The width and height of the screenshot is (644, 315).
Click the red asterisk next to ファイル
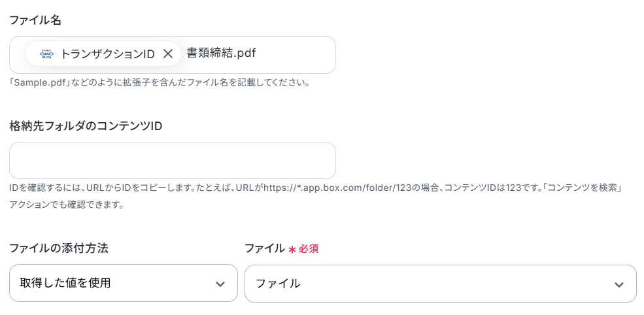click(292, 249)
